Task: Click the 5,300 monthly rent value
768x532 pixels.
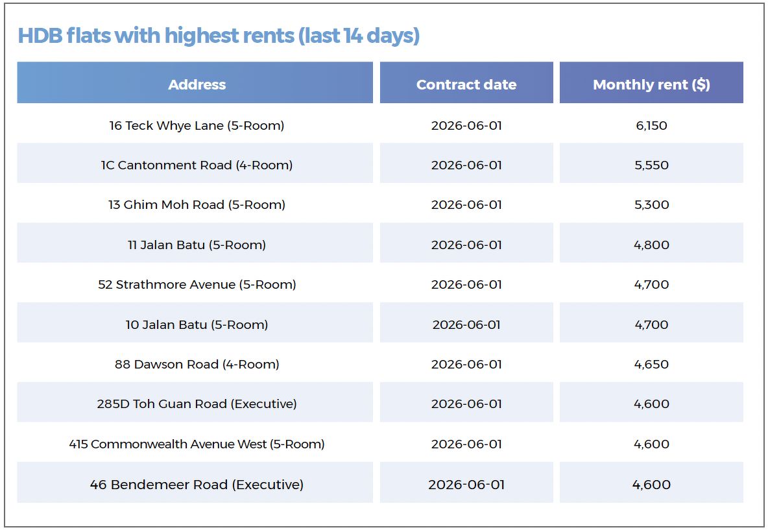Action: point(651,205)
